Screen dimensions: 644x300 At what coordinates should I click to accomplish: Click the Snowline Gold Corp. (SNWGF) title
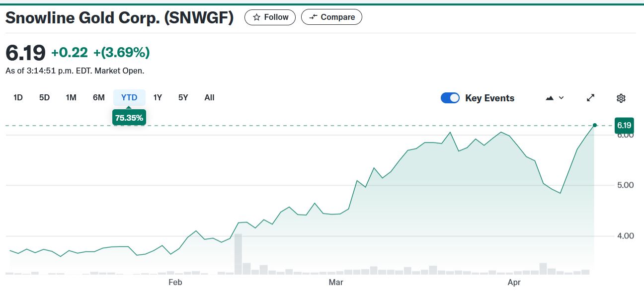click(x=119, y=17)
